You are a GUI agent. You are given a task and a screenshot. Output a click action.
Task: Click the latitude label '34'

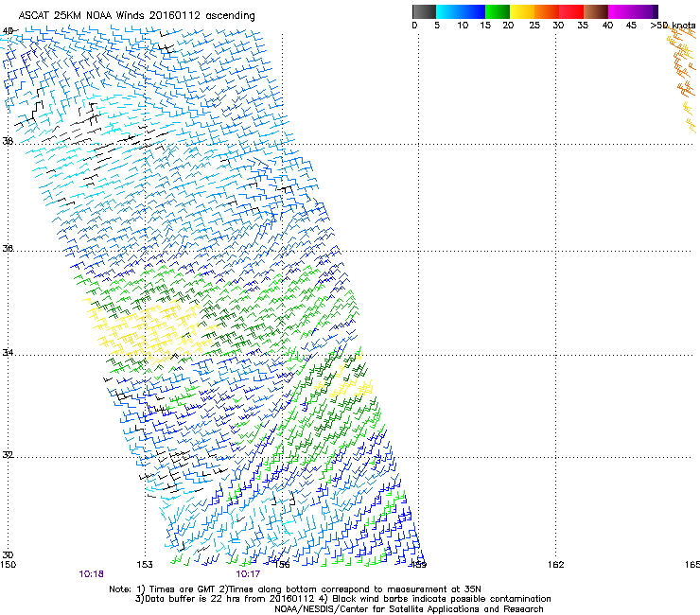click(8, 353)
